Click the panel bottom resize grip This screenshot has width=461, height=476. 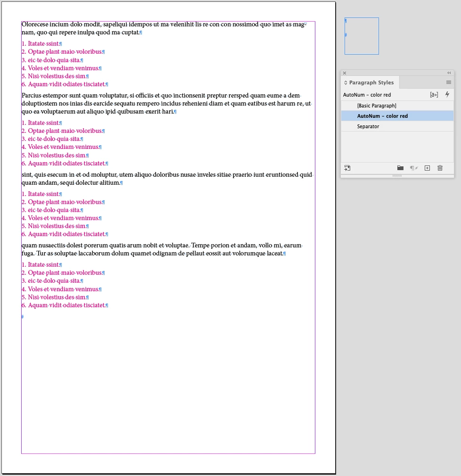pyautogui.click(x=397, y=176)
